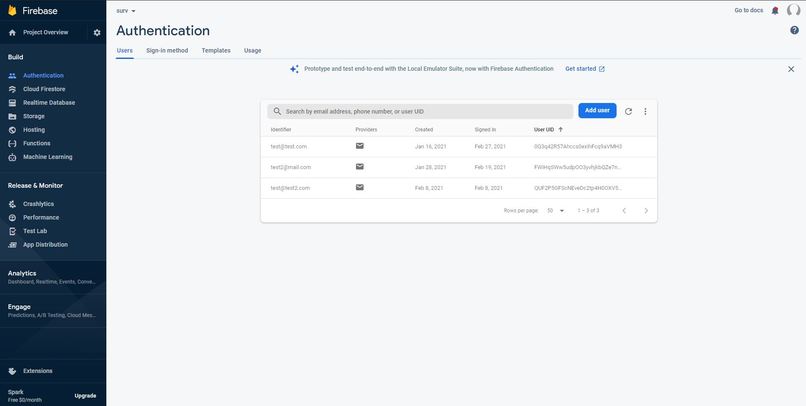Reload the users list

coord(628,111)
